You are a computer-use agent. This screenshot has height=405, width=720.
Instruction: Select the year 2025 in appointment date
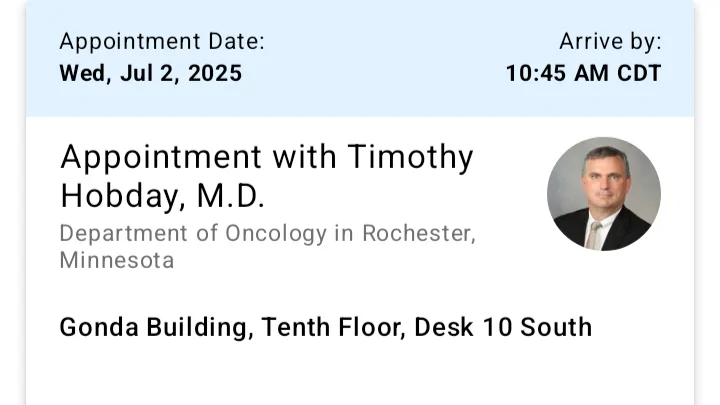[215, 73]
